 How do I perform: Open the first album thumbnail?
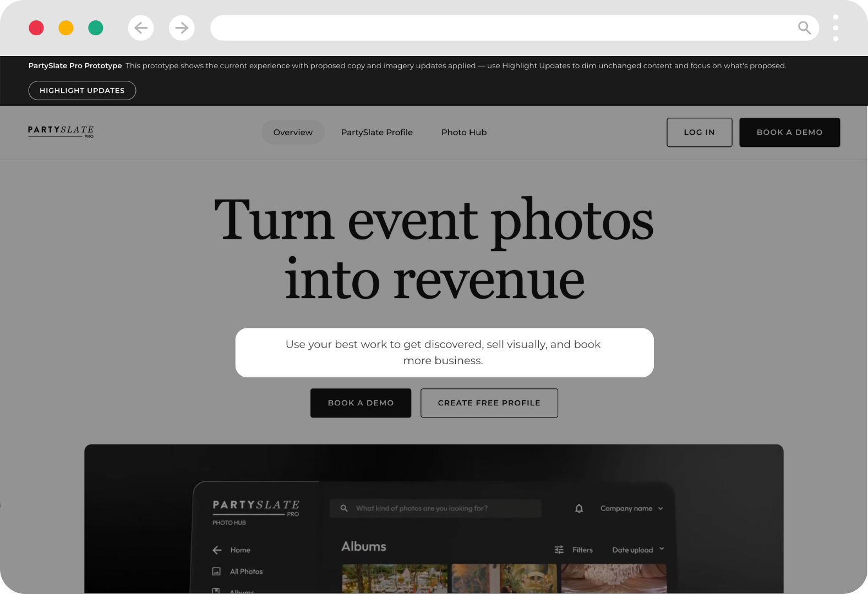click(395, 578)
